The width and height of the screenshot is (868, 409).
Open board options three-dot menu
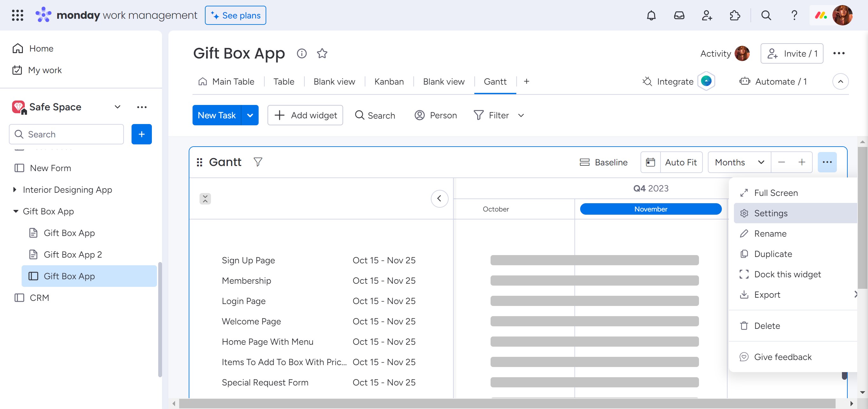(x=839, y=53)
